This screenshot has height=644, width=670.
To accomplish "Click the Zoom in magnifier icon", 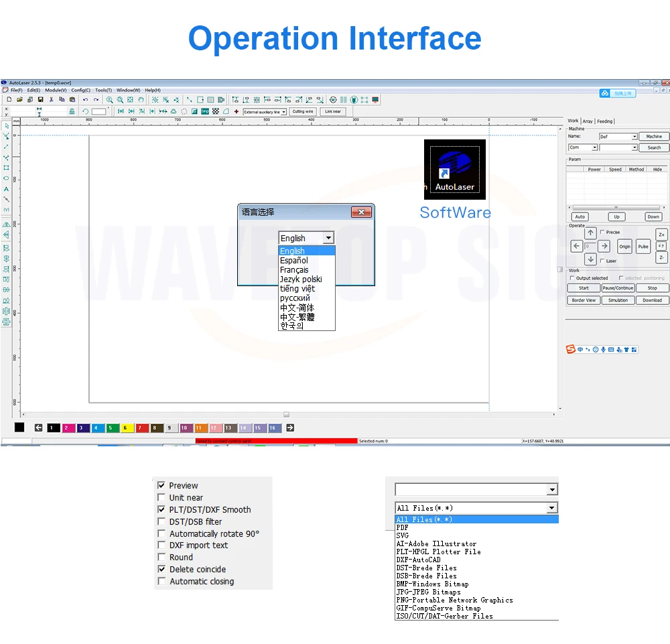I will tap(110, 100).
